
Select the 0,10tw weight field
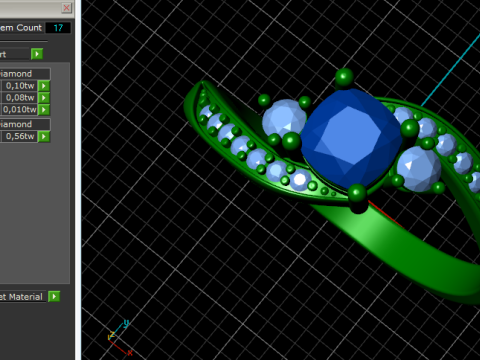(x=19, y=86)
